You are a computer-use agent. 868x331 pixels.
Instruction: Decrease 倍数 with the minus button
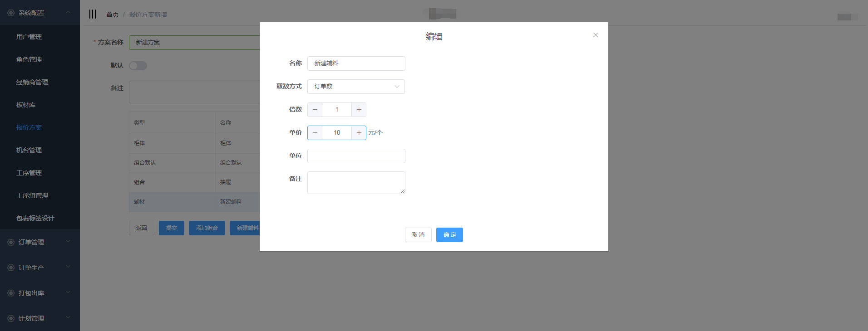point(315,110)
